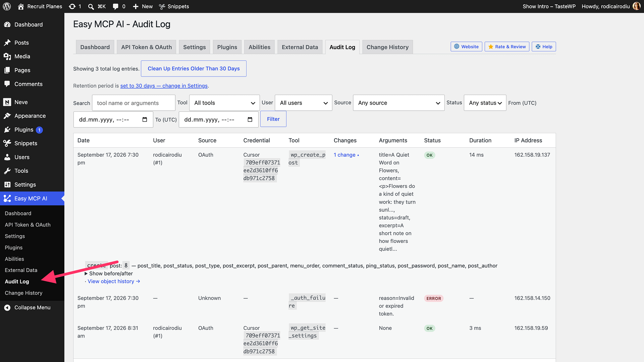Switch to the API Token & OAuth tab
This screenshot has height=362, width=644.
point(147,47)
